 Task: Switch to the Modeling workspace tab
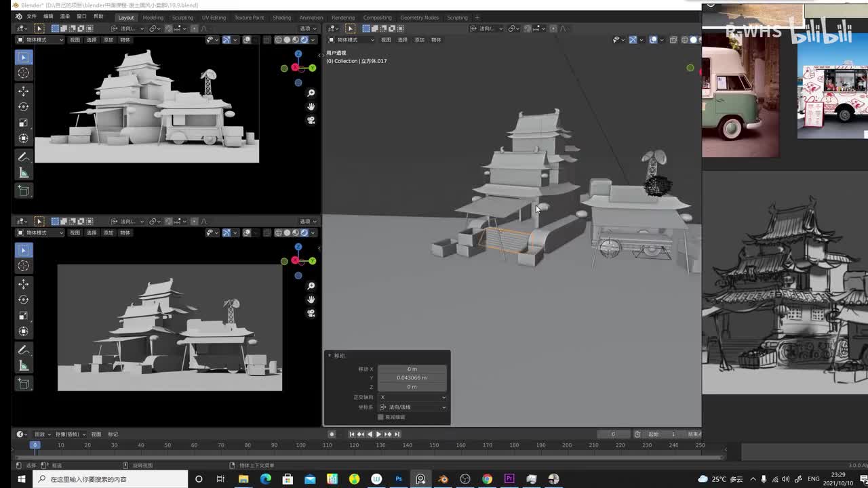pyautogui.click(x=153, y=18)
